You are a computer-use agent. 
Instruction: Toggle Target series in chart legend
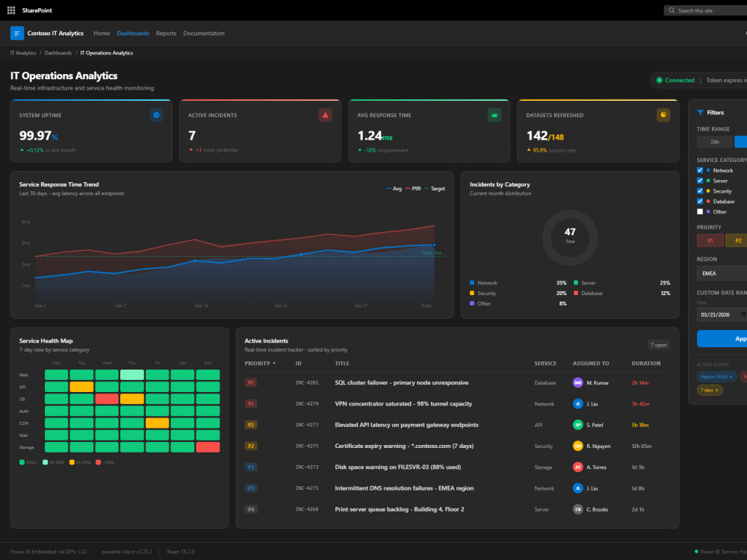(x=435, y=189)
